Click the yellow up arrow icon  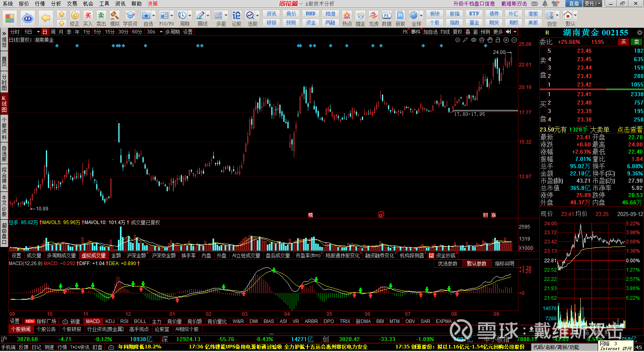click(x=62, y=14)
